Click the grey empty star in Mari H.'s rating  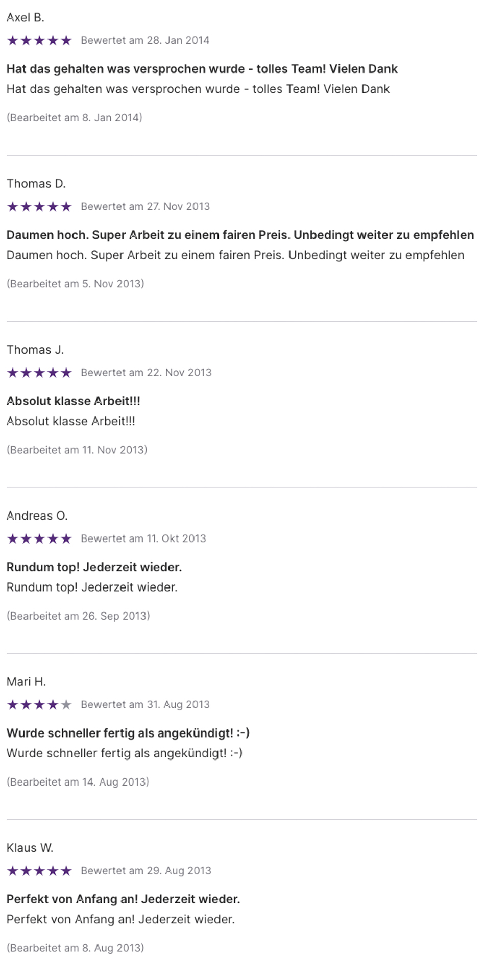tap(66, 705)
